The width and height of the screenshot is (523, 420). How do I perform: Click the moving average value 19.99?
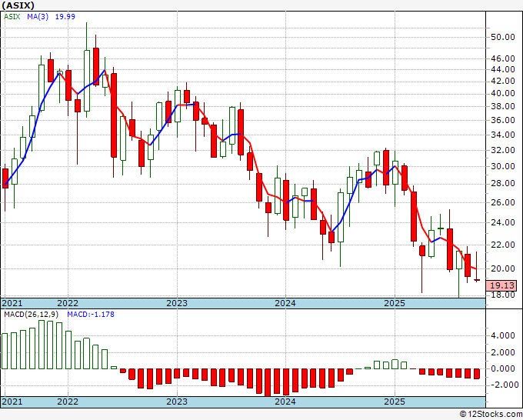pos(65,16)
